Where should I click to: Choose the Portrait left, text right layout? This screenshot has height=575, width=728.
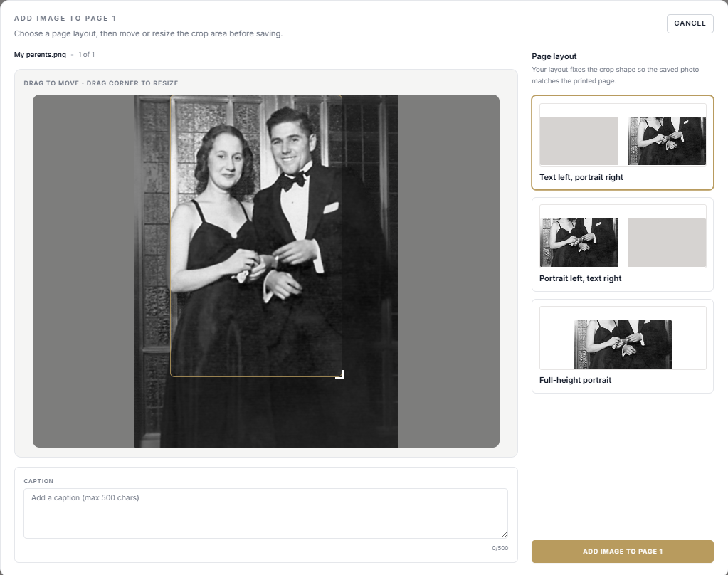pyautogui.click(x=622, y=244)
